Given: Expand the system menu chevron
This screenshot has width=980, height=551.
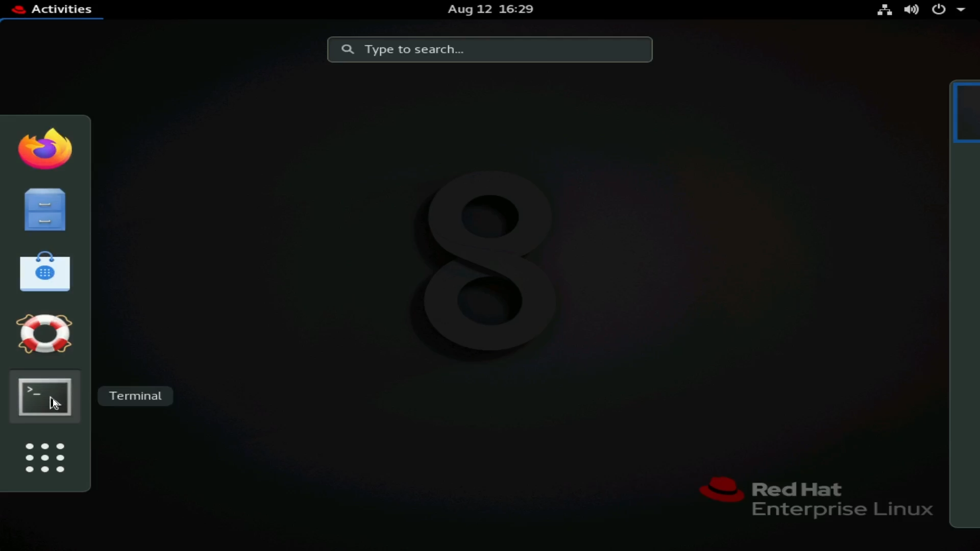Looking at the screenshot, I should tap(965, 9).
